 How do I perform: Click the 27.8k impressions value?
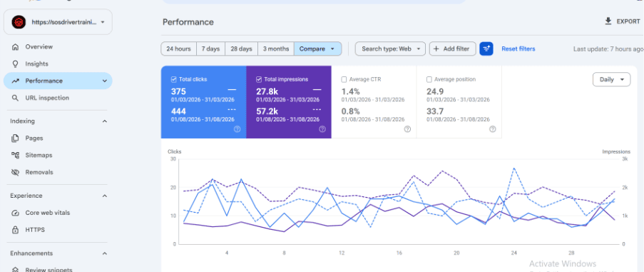pos(267,91)
